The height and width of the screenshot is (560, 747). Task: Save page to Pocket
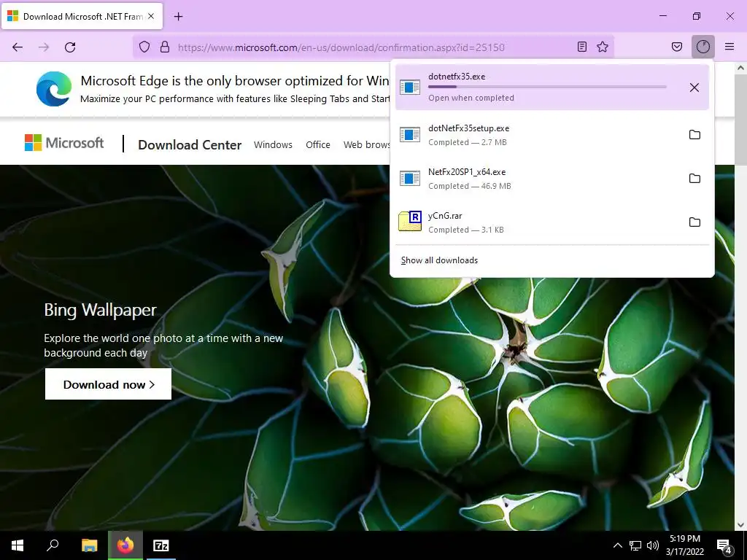point(677,47)
